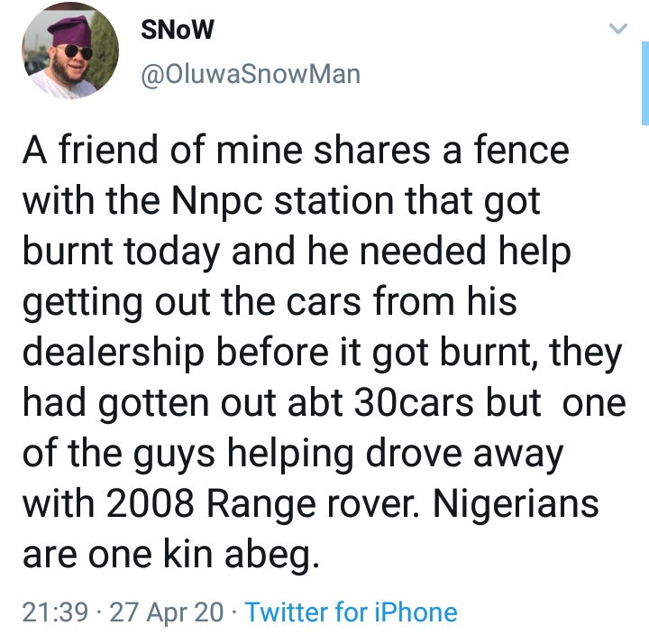Click the word "Nigerians" in the tweet
The image size is (649, 644).
(x=516, y=504)
